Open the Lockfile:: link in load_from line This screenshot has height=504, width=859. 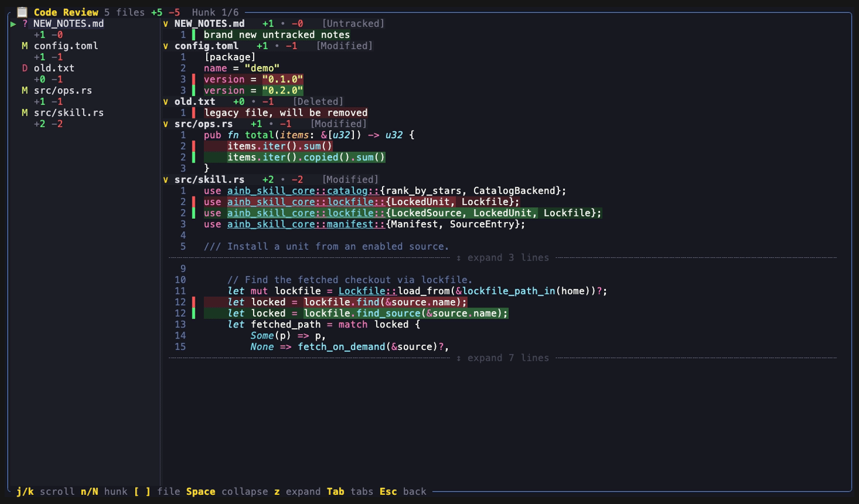(368, 291)
